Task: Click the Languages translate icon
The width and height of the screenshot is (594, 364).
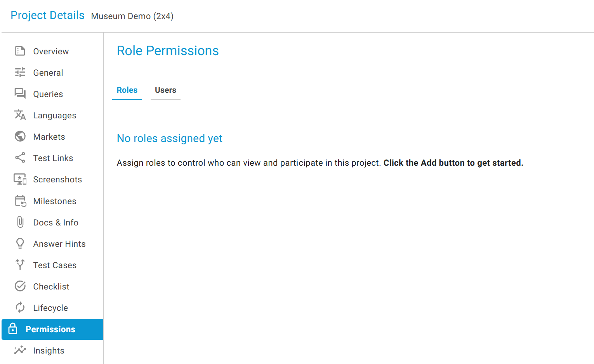Action: (20, 115)
